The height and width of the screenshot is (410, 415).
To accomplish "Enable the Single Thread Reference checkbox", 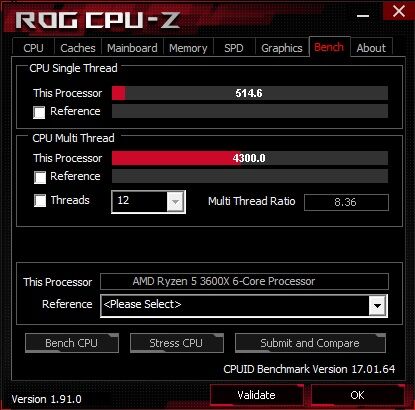I will click(39, 112).
